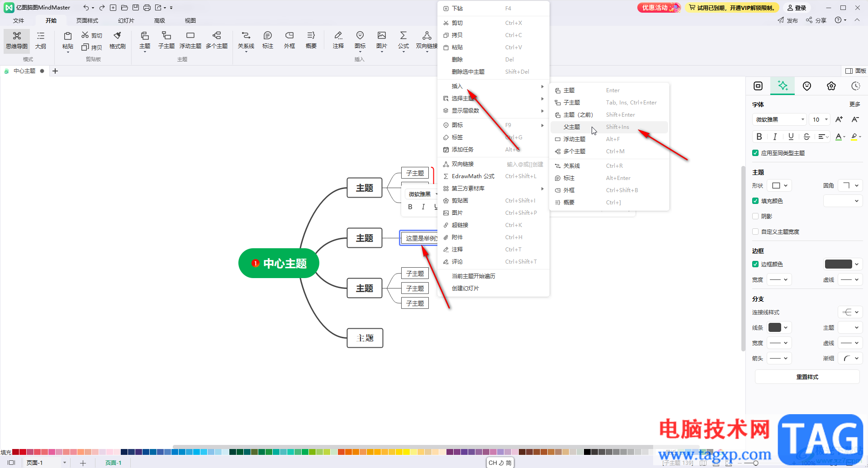Image resolution: width=868 pixels, height=468 pixels.
Task: Toggle the 边框颜色 checkbox
Action: pos(755,264)
